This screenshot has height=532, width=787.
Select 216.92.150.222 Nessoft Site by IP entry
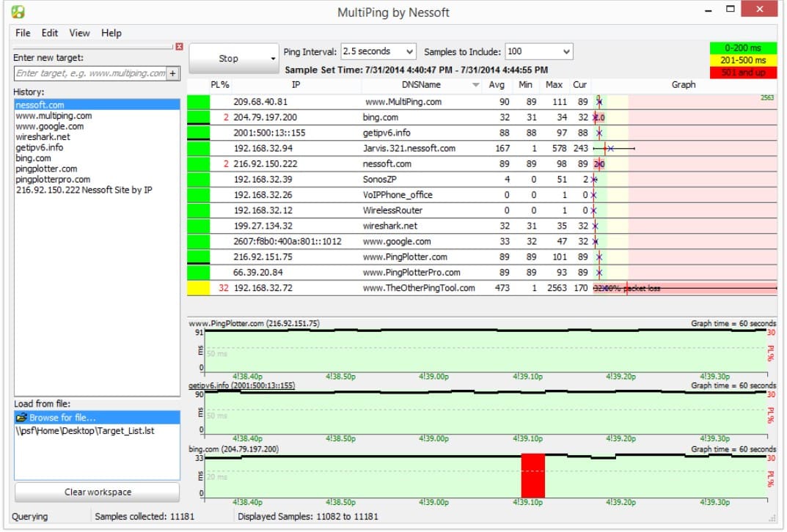(x=84, y=190)
